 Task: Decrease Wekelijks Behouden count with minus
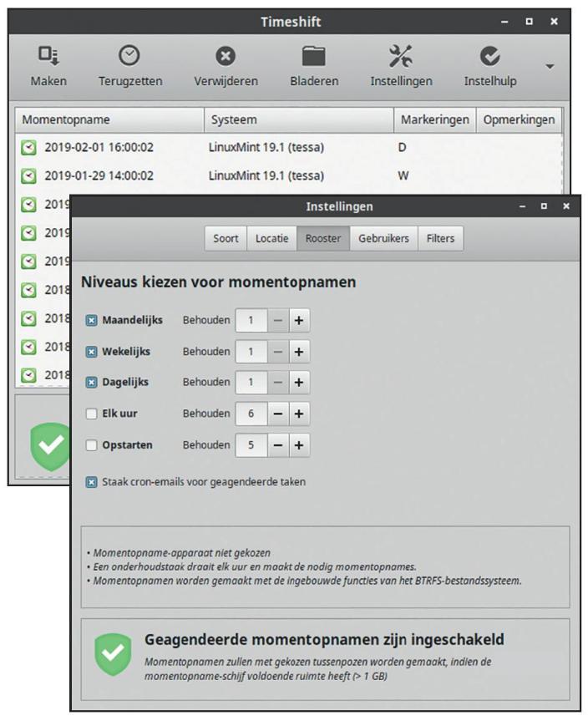[x=277, y=352]
